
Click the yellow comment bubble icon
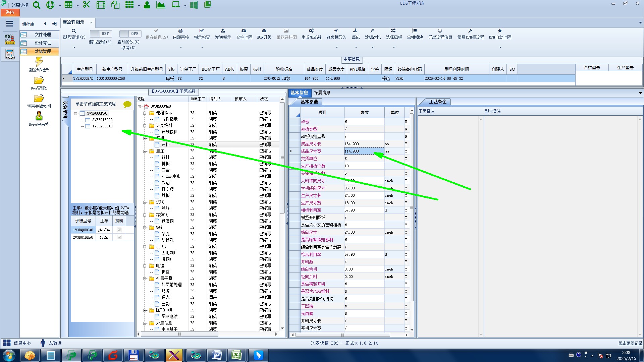pyautogui.click(x=127, y=104)
